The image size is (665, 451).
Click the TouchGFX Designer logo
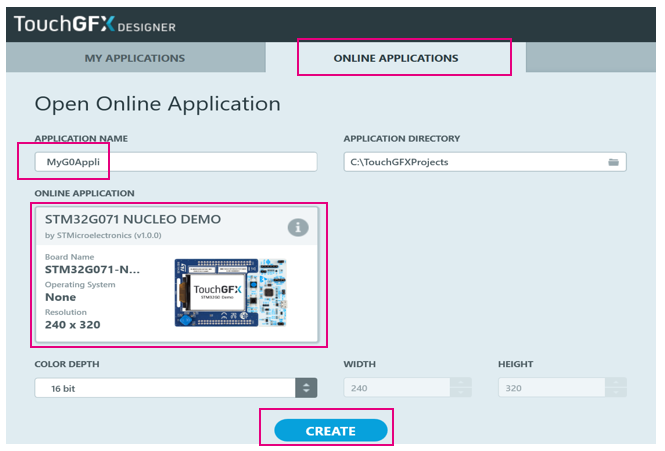click(95, 24)
